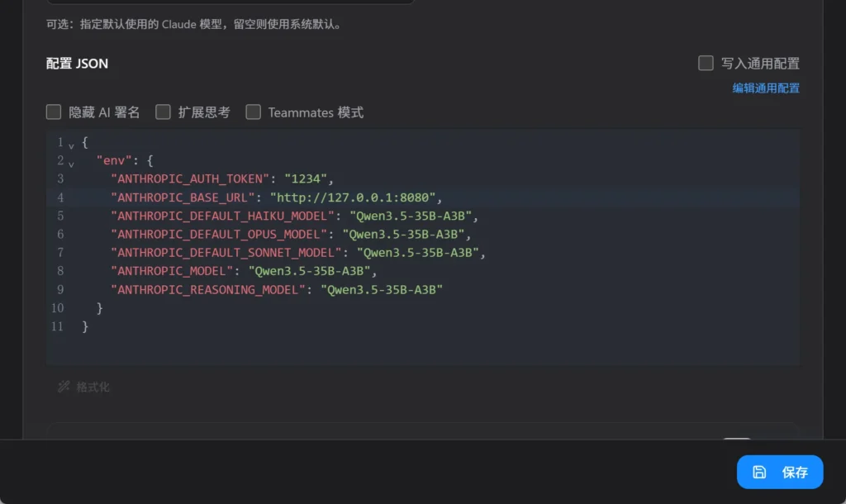
Task: Click the 保存 save button
Action: [779, 472]
